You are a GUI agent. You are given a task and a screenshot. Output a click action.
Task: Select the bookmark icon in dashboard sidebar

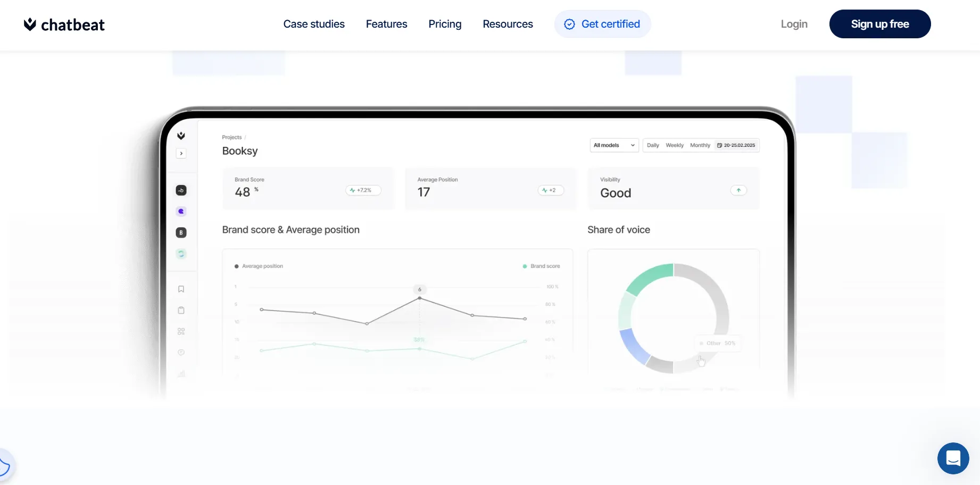click(181, 289)
